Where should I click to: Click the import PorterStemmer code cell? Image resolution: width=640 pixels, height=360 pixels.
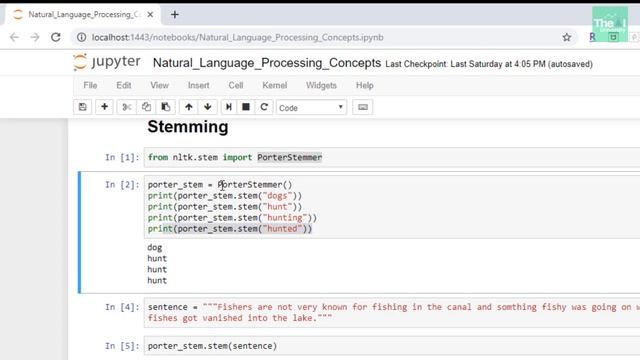pyautogui.click(x=392, y=158)
